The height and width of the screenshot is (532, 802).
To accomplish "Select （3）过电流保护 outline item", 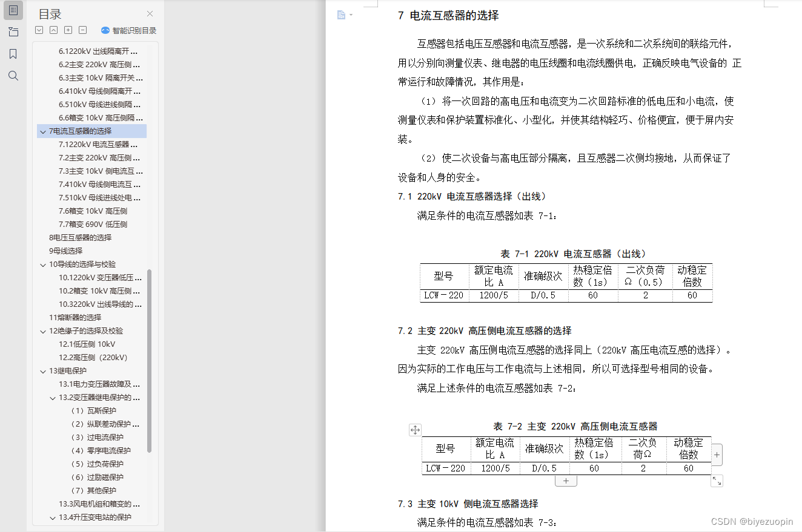I will click(x=97, y=438).
